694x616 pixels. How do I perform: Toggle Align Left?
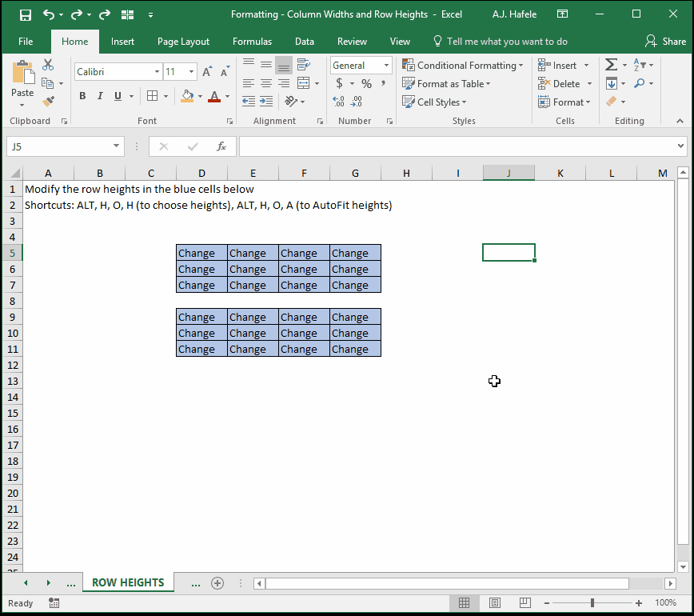(249, 83)
